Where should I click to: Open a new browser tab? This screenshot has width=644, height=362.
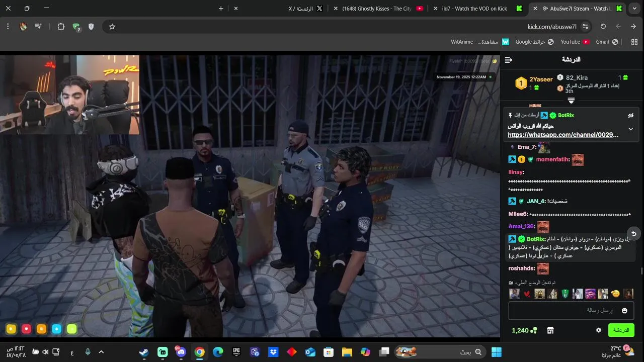point(220,9)
